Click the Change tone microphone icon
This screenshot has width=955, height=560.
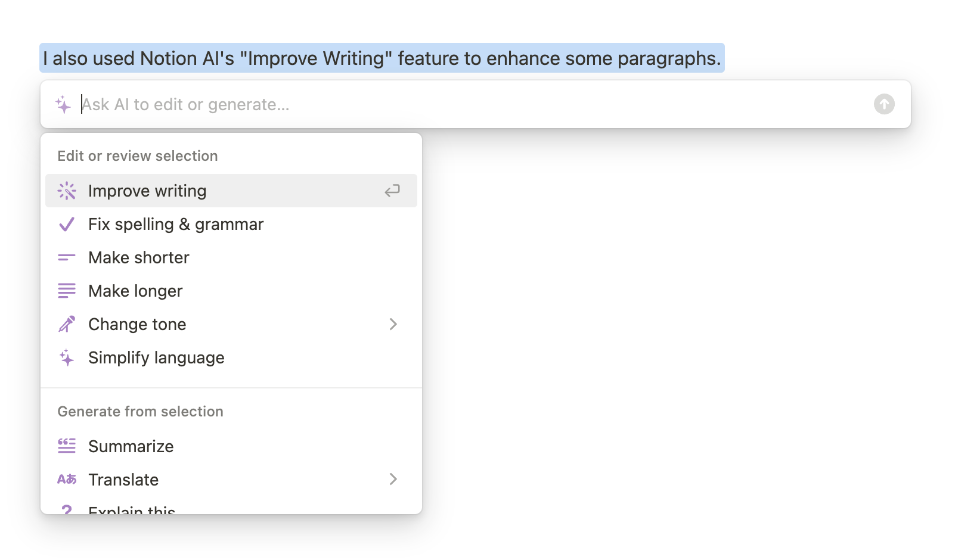[67, 324]
